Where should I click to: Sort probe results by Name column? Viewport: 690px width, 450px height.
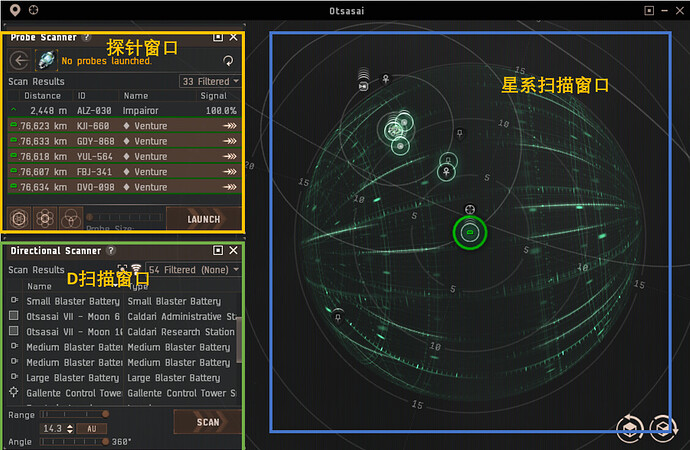tap(136, 95)
